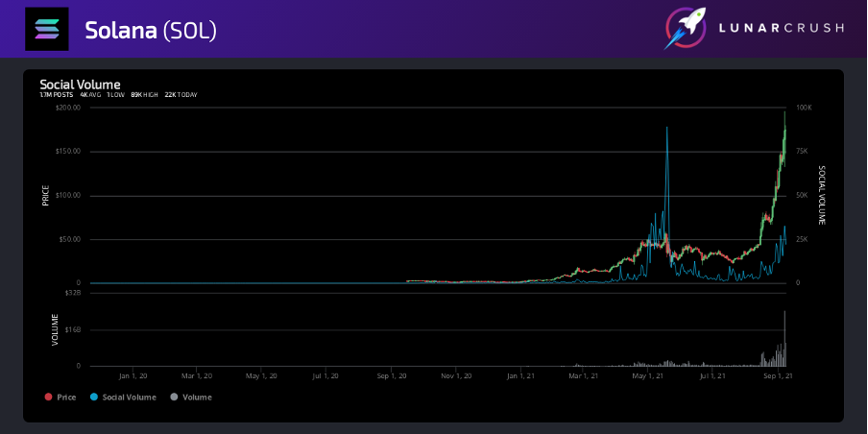Viewport: 868px width, 434px height.
Task: Click the 25K social volume axis label
Action: pos(802,240)
